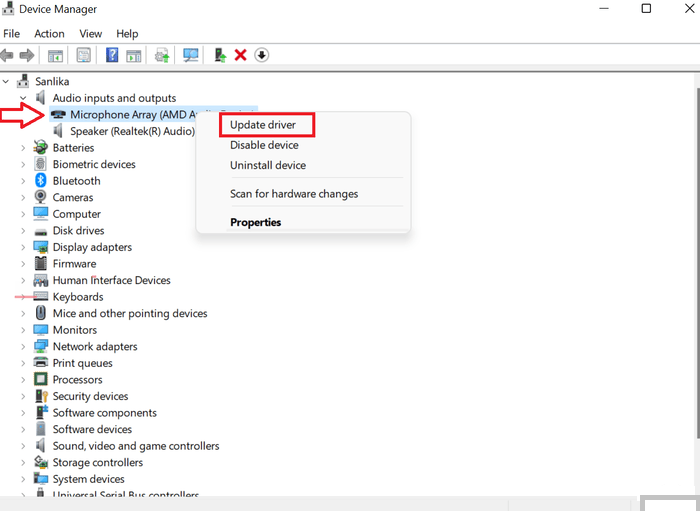Choose Uninstall device in context menu
This screenshot has width=700, height=511.
(x=268, y=165)
